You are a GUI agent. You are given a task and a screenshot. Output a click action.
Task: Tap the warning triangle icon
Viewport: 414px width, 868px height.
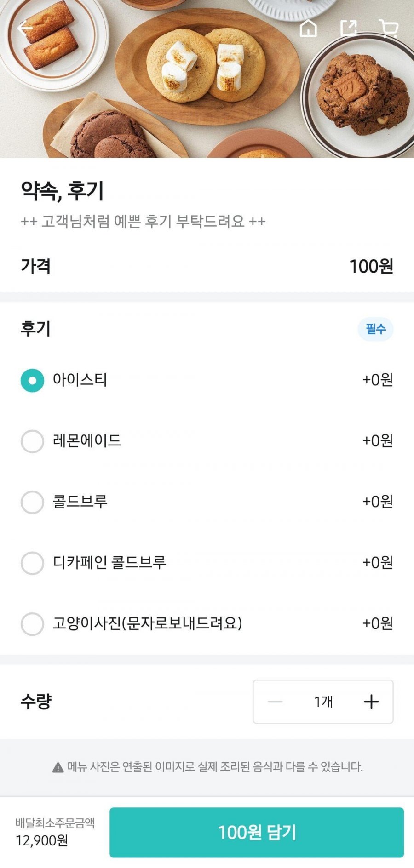point(58,767)
